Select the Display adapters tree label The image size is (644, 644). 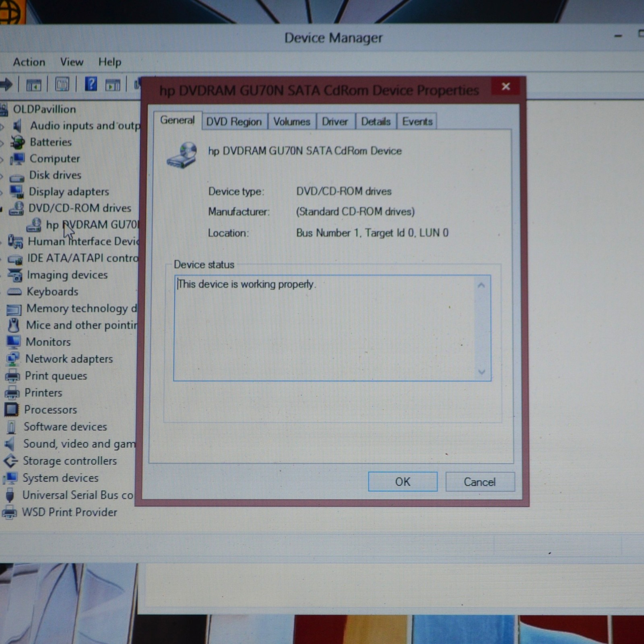(x=69, y=192)
